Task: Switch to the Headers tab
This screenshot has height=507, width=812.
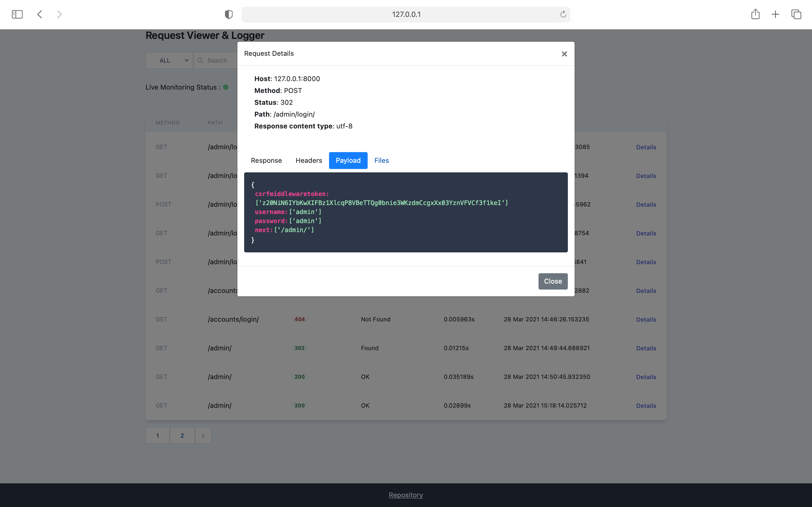Action: tap(309, 161)
